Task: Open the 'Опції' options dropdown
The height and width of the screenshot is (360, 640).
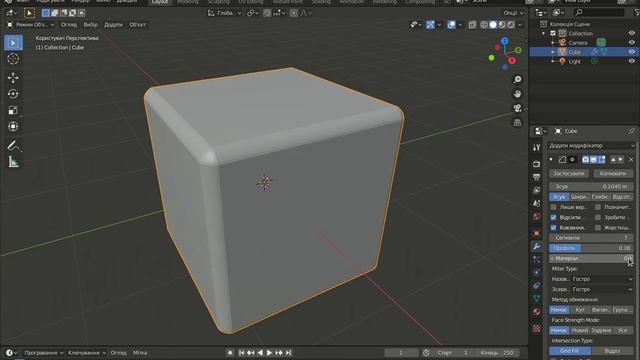Action: pos(513,13)
